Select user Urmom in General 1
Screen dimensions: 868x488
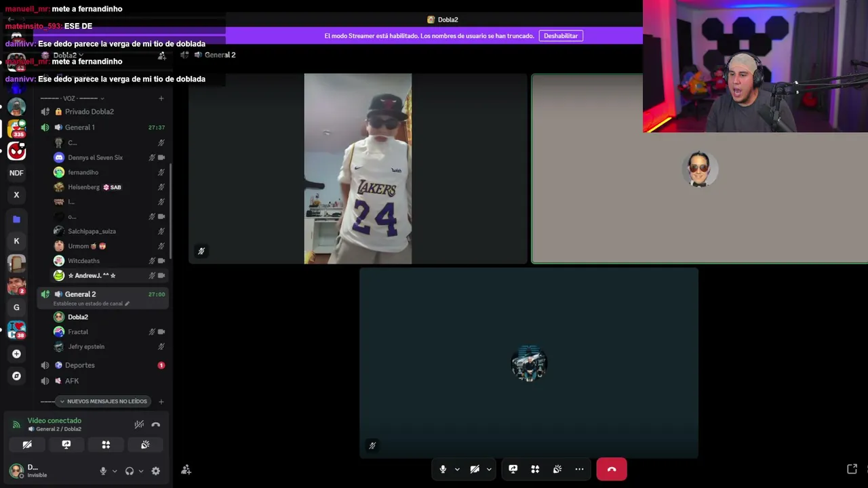tap(109, 246)
